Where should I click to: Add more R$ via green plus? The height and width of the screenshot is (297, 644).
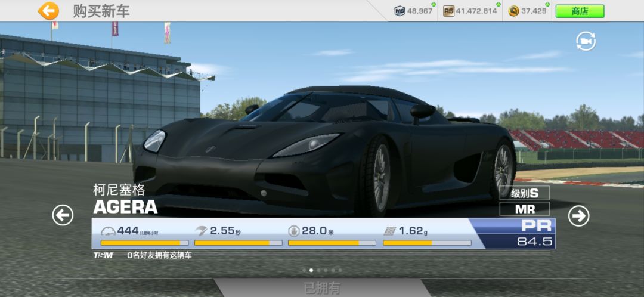(498, 5)
